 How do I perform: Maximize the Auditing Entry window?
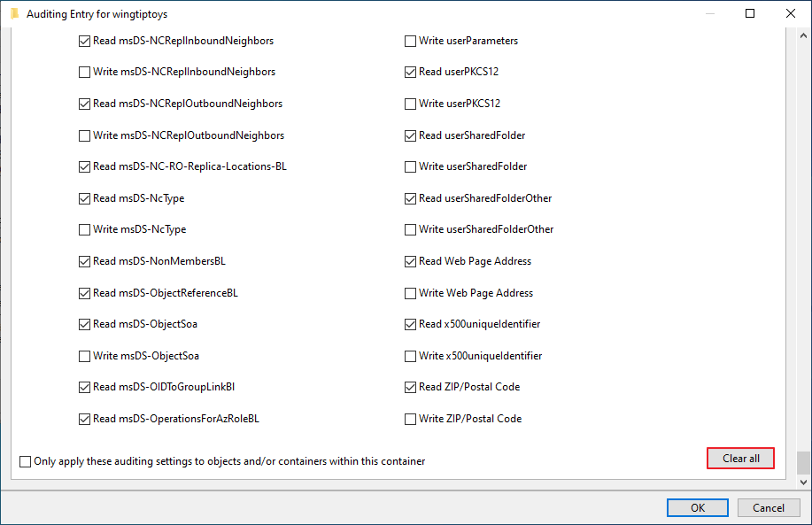tap(750, 13)
